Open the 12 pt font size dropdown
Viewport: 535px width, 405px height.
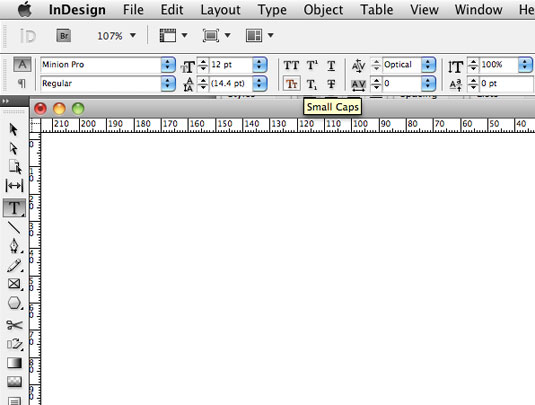(x=259, y=64)
